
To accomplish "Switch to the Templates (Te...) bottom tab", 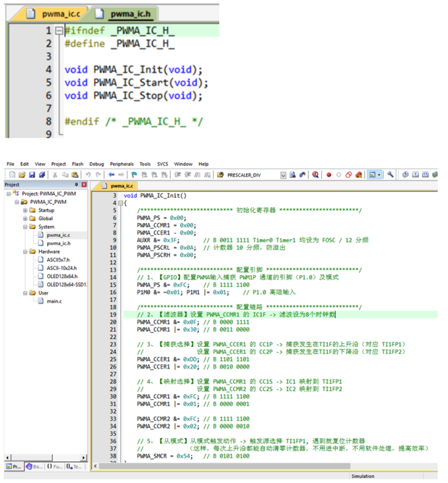I will tap(75, 466).
